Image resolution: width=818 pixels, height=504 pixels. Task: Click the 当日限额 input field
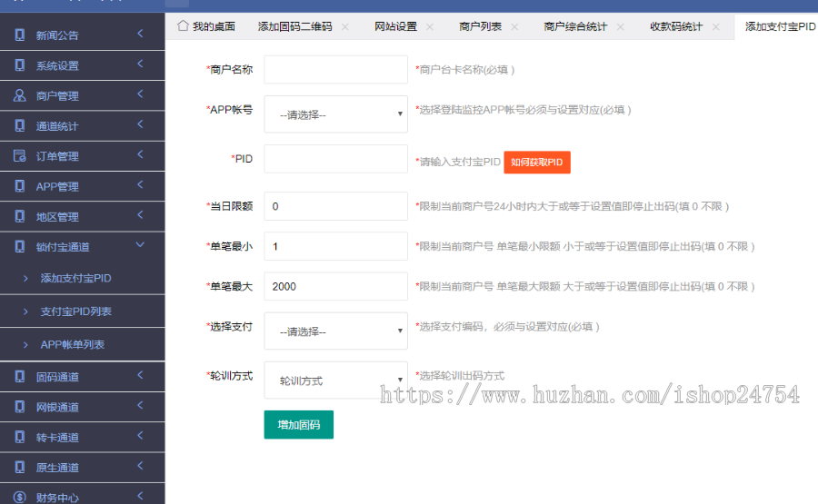click(335, 206)
